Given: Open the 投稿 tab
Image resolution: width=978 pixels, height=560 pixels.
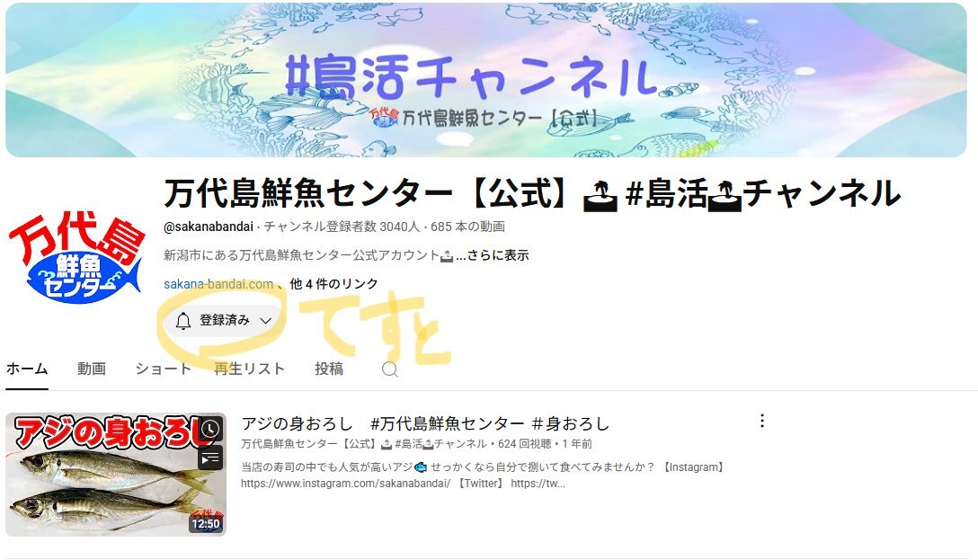Looking at the screenshot, I should coord(329,369).
